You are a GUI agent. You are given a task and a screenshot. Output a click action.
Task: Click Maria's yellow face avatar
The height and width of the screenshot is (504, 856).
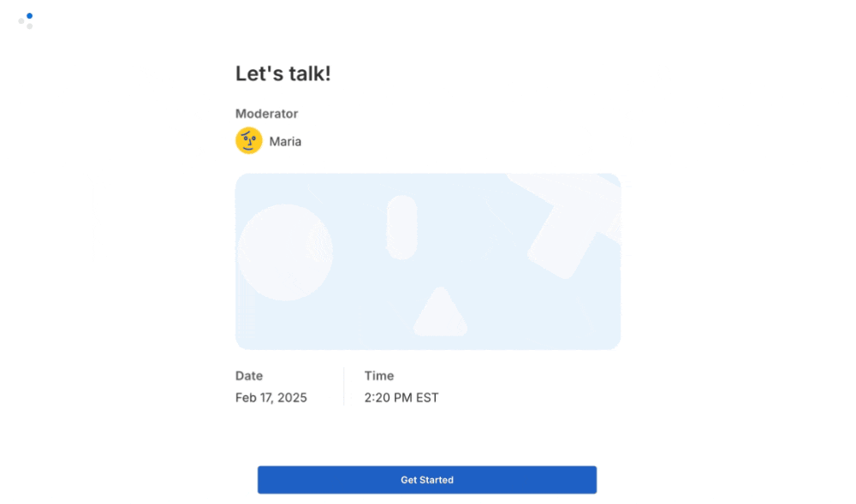point(249,140)
